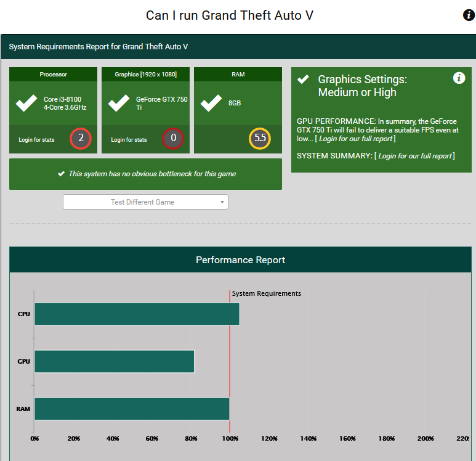
Task: Click the Processor checkmark icon
Action: pyautogui.click(x=26, y=103)
